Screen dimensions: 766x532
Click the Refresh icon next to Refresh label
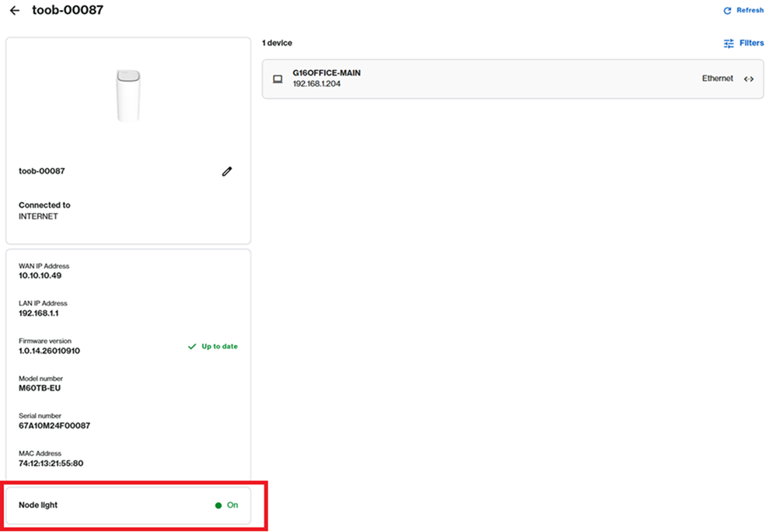coord(727,10)
